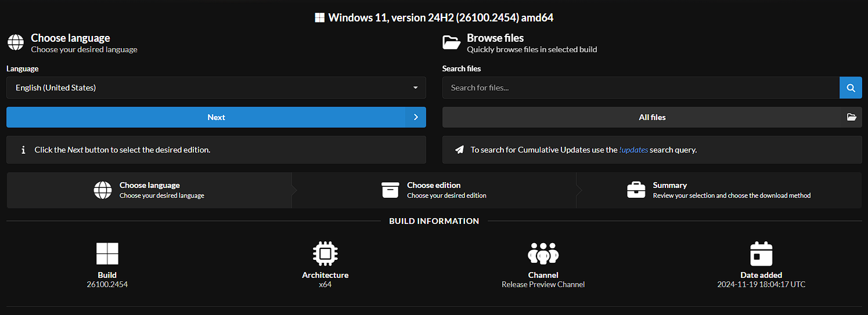Click the !updates search query link
This screenshot has width=868, height=315.
click(x=633, y=150)
